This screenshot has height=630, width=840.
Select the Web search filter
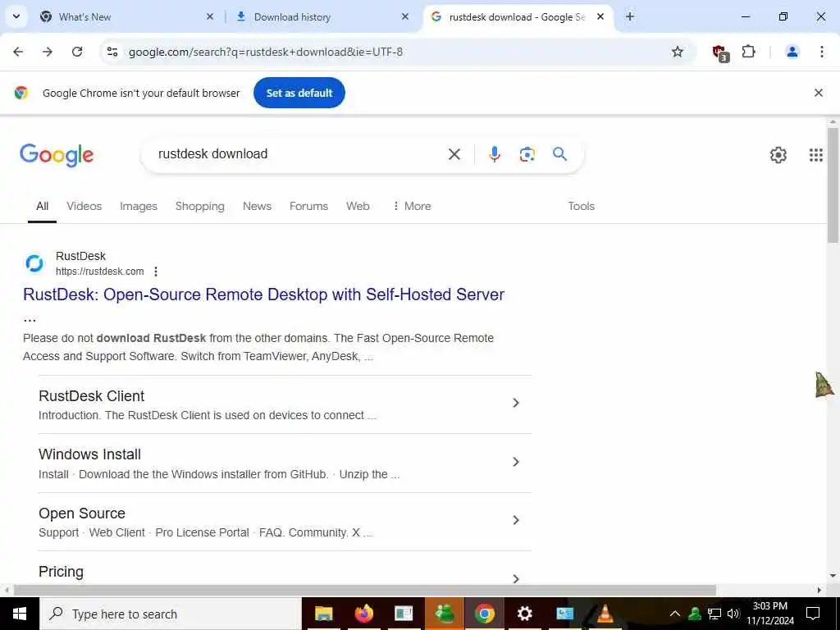click(x=358, y=206)
